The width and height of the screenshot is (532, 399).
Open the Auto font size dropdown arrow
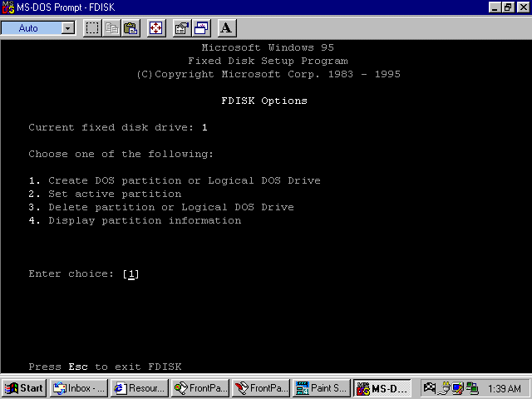click(68, 28)
